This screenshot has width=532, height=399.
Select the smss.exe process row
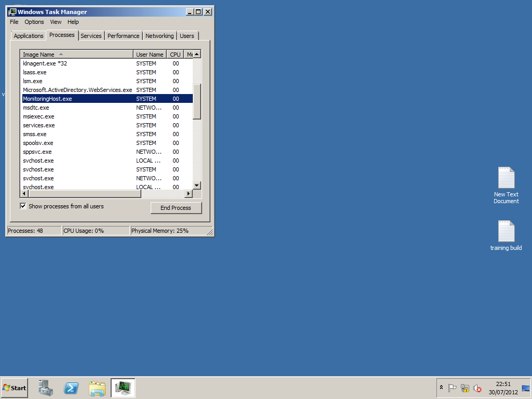click(107, 134)
